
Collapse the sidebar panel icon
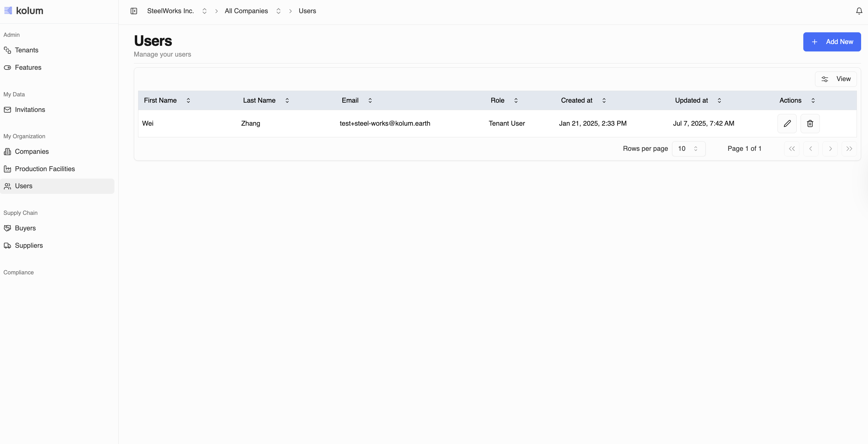134,11
